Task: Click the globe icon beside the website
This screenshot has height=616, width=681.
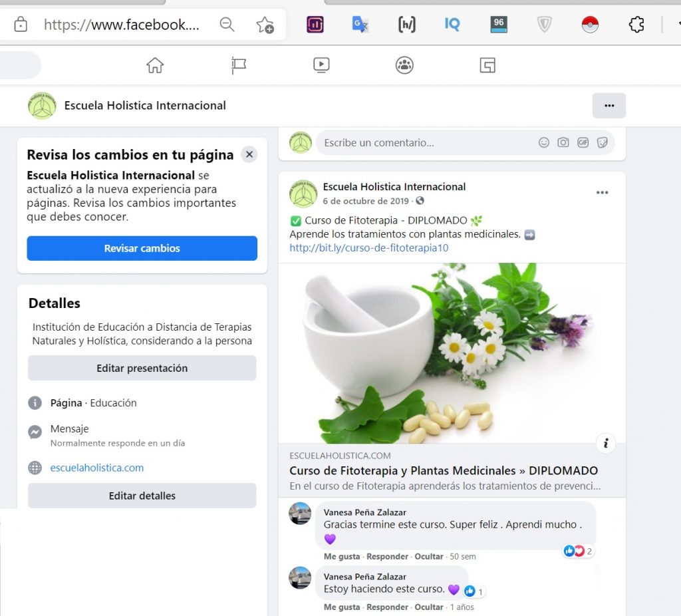Action: [x=35, y=468]
